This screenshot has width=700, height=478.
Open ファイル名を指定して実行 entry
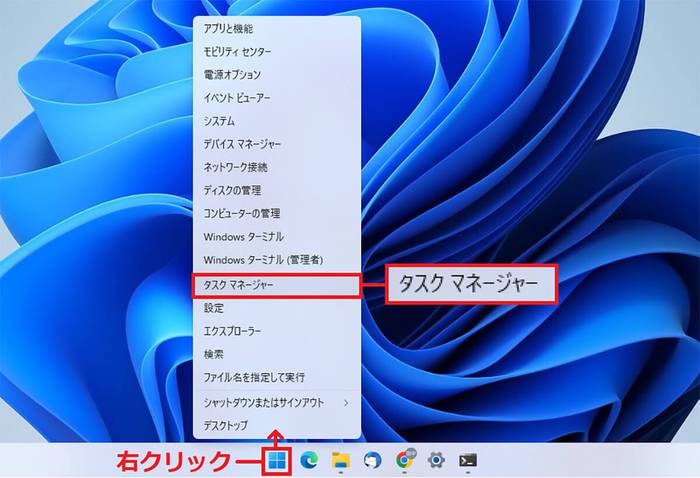coord(277,378)
